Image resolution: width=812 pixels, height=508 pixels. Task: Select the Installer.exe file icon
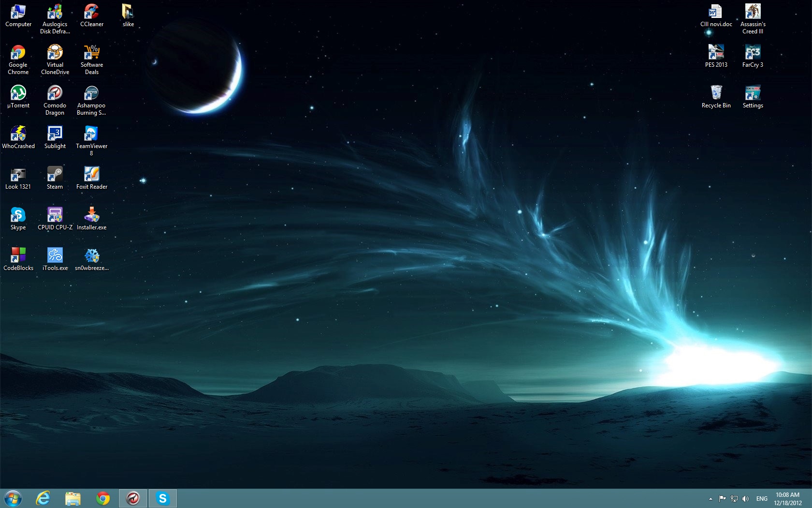[x=92, y=219]
